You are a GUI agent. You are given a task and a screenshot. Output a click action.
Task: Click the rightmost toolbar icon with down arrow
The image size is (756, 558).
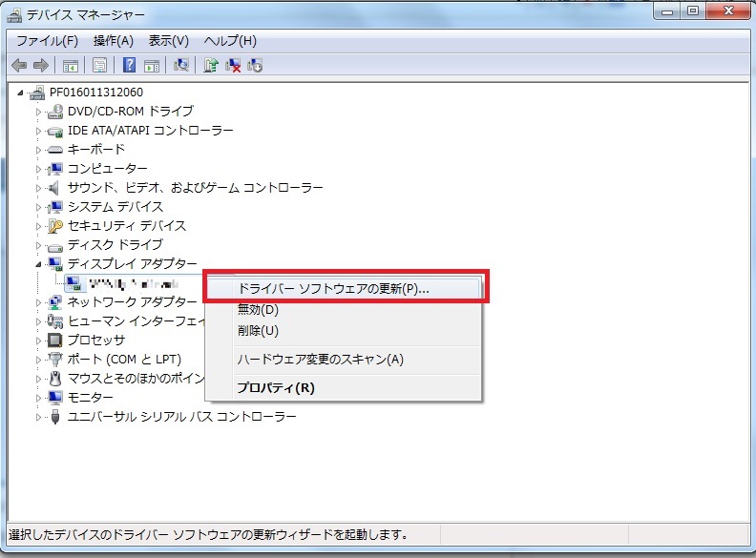(255, 66)
